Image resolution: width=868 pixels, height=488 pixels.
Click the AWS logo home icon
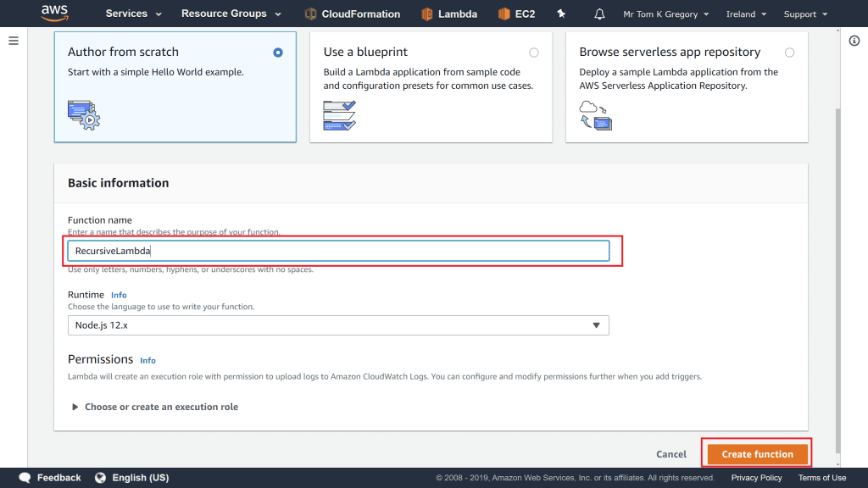click(x=54, y=14)
